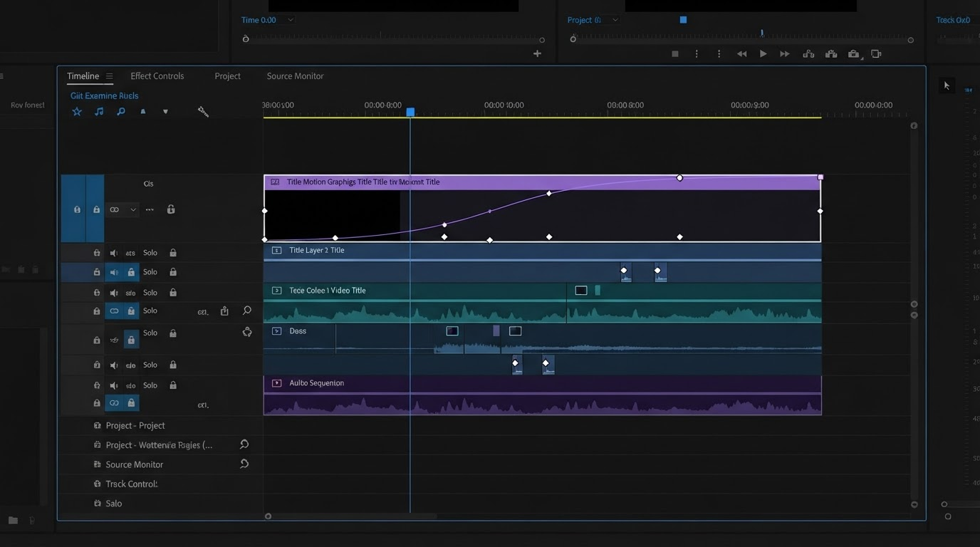Click the Git Examine Ruels link

[105, 95]
